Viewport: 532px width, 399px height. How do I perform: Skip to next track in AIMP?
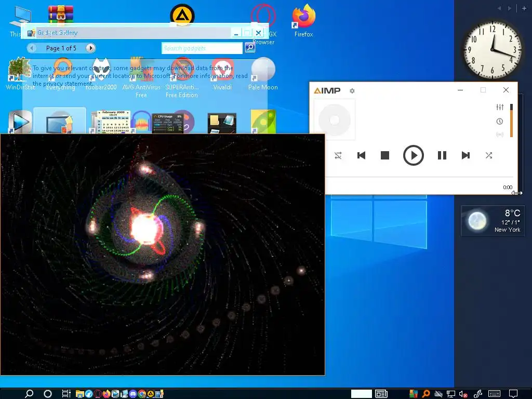466,155
